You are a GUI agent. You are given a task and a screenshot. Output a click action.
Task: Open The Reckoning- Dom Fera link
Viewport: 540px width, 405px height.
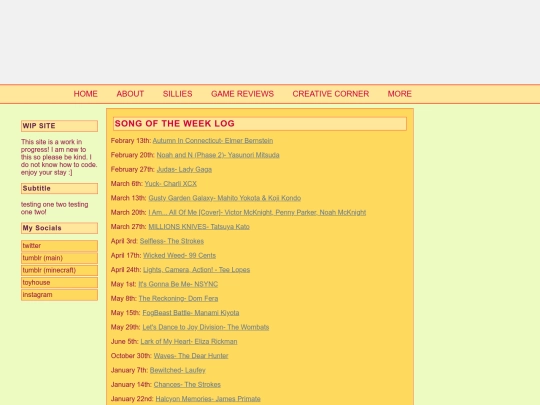[x=178, y=299]
